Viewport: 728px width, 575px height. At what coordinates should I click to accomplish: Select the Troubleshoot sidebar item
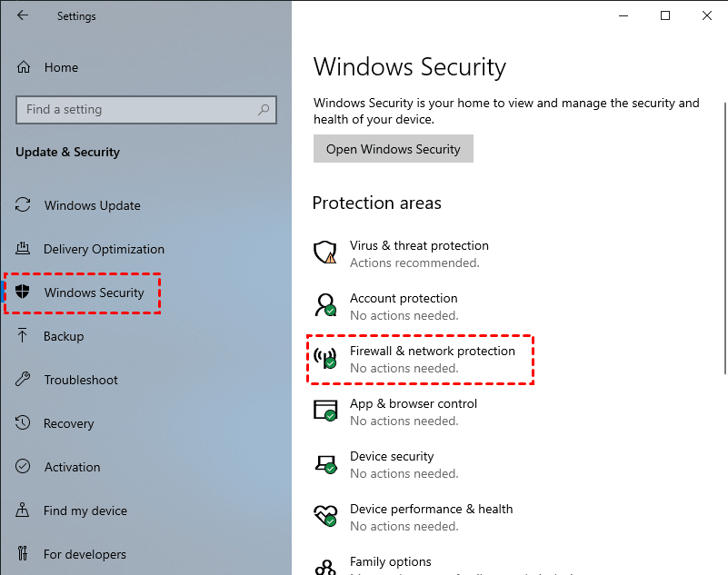click(81, 380)
